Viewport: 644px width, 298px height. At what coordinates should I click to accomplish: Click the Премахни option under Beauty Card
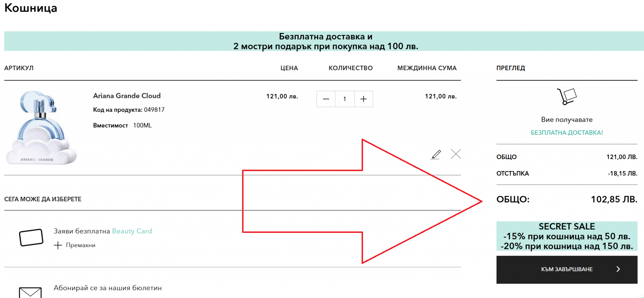coord(80,246)
